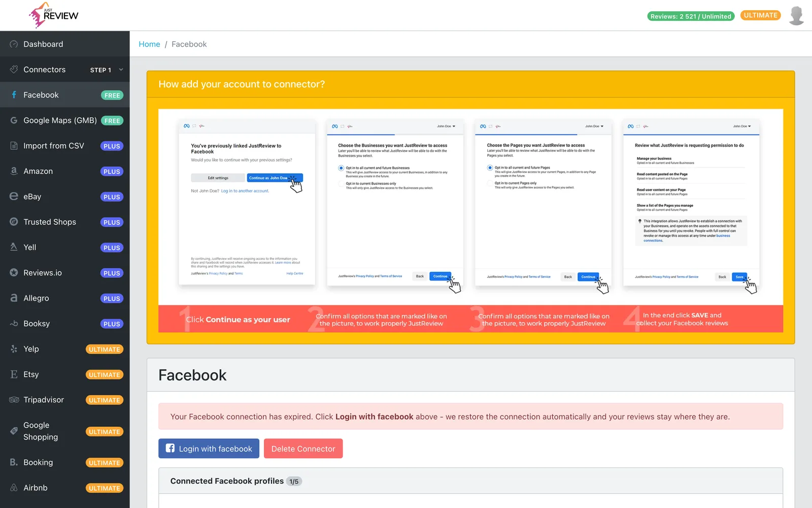
Task: Click the Facebook breadcrumb text
Action: pos(189,44)
